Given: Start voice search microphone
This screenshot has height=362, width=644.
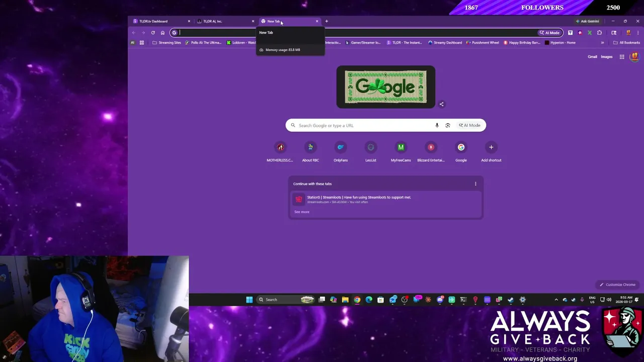Looking at the screenshot, I should [x=437, y=125].
